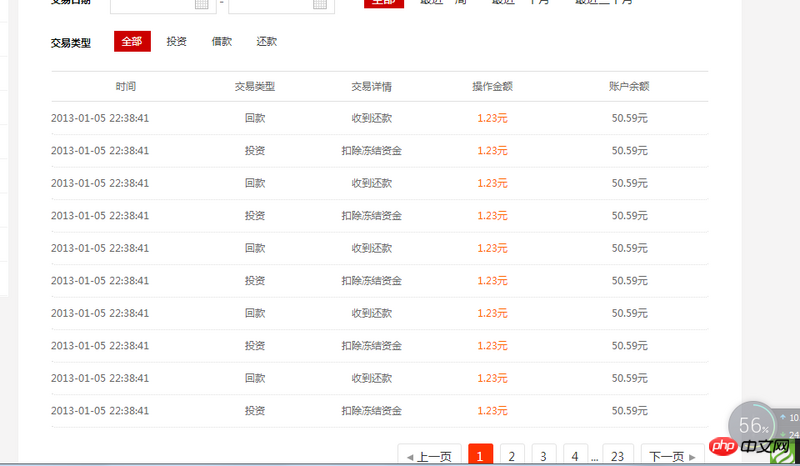Filter transactions by 投资 type
The width and height of the screenshot is (800, 466).
177,41
